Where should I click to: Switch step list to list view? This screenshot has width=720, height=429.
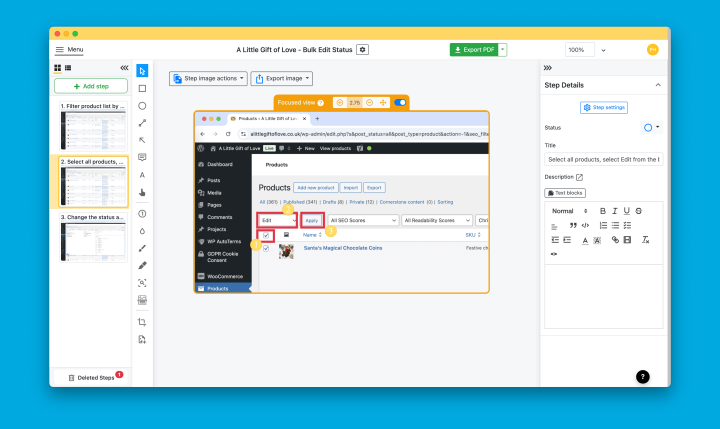click(68, 68)
